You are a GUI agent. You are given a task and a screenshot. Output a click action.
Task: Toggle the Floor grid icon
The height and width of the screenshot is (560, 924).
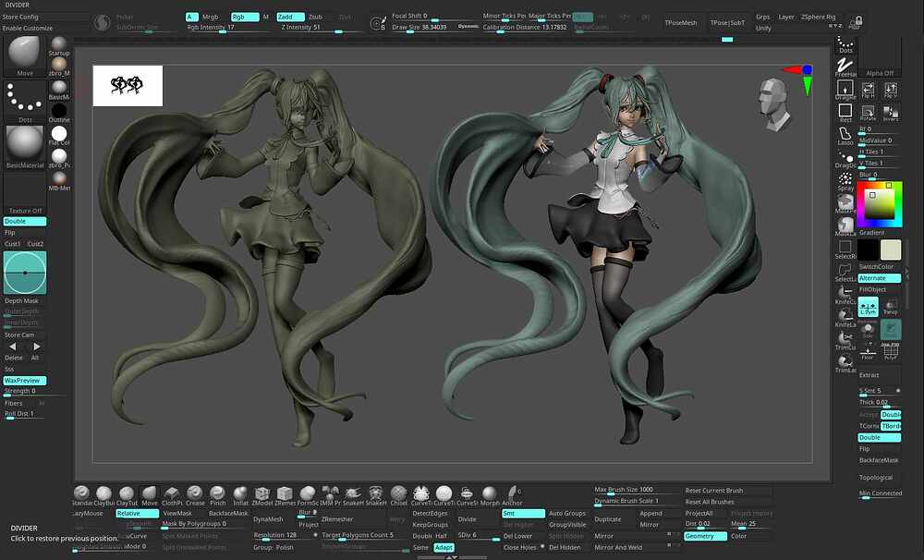point(868,352)
